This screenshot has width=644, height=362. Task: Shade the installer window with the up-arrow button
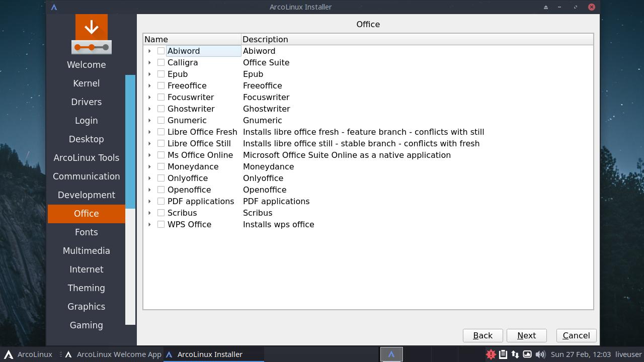pyautogui.click(x=545, y=7)
